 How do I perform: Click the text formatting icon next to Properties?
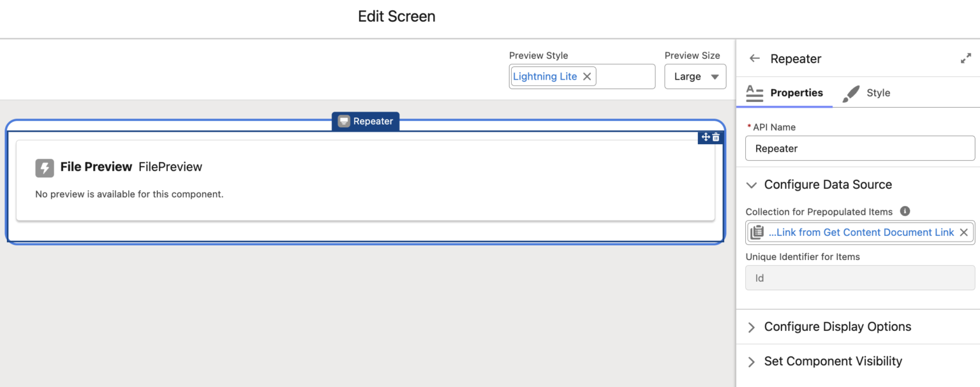click(754, 92)
